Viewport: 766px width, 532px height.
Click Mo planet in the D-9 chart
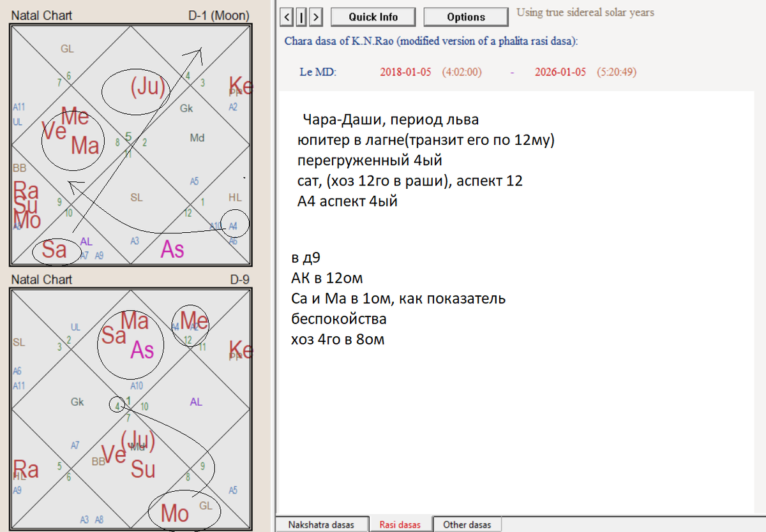[x=174, y=514]
